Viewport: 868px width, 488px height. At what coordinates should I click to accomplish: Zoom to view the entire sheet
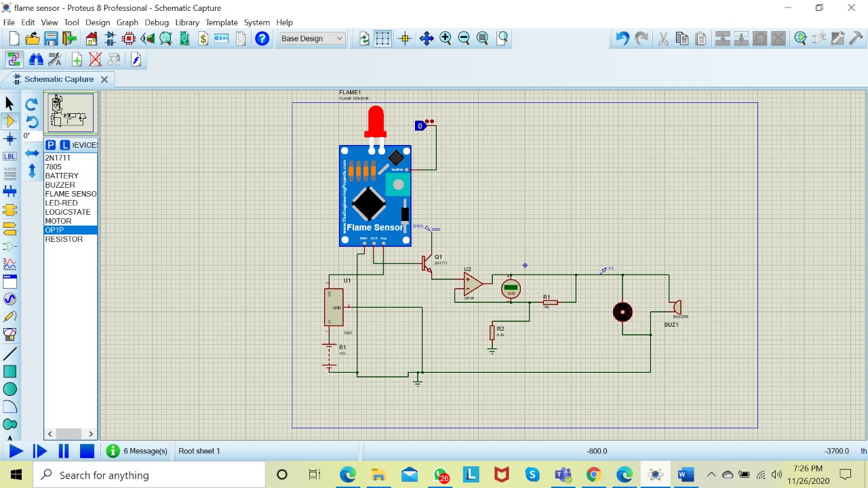point(483,39)
